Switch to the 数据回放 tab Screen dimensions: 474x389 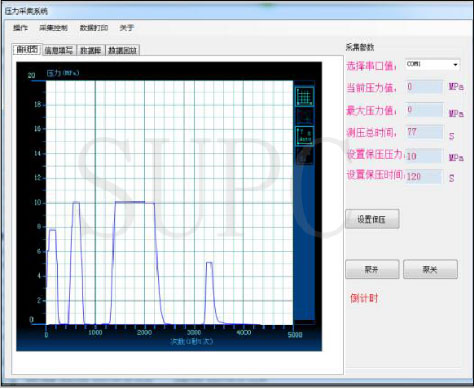[122, 50]
